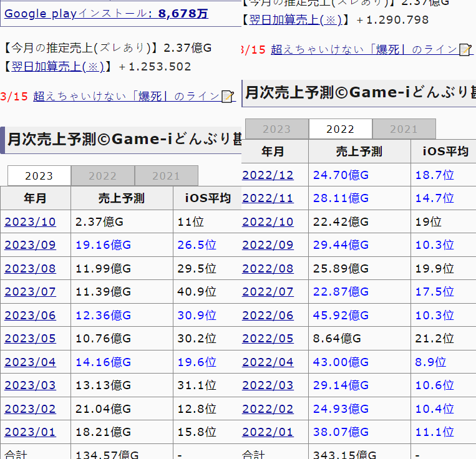Open the Google play インストール 8,678万 link
This screenshot has height=459, width=476.
pos(106,14)
